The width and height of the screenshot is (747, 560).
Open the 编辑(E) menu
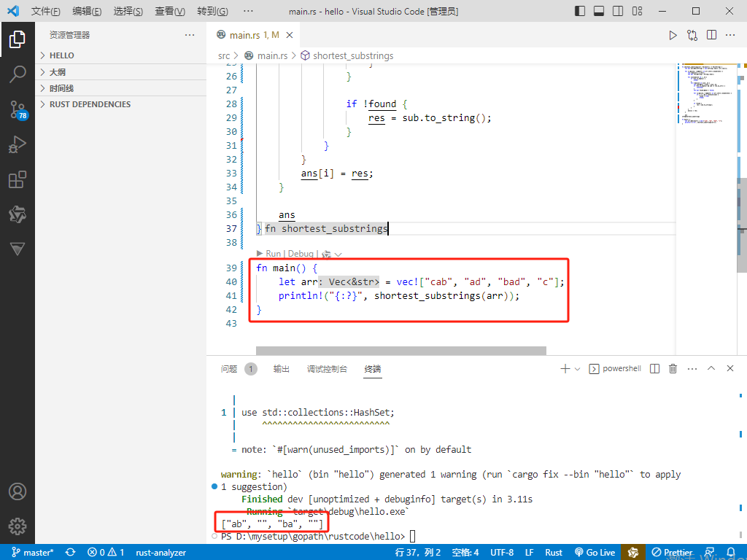(87, 11)
